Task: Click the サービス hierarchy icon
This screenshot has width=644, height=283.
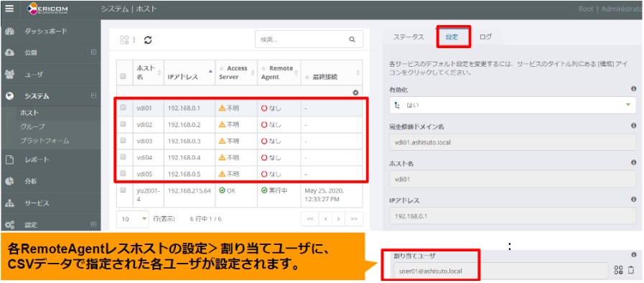Action: tap(10, 203)
